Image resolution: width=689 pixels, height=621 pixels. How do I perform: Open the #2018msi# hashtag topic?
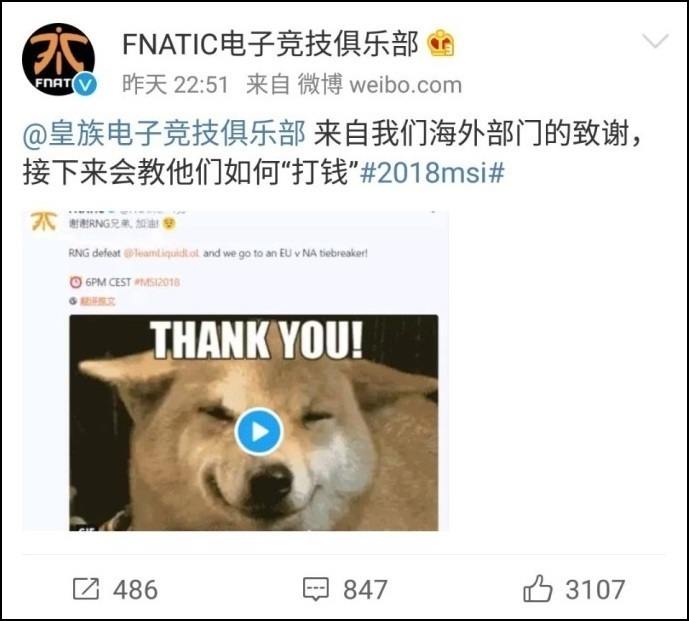(x=432, y=172)
